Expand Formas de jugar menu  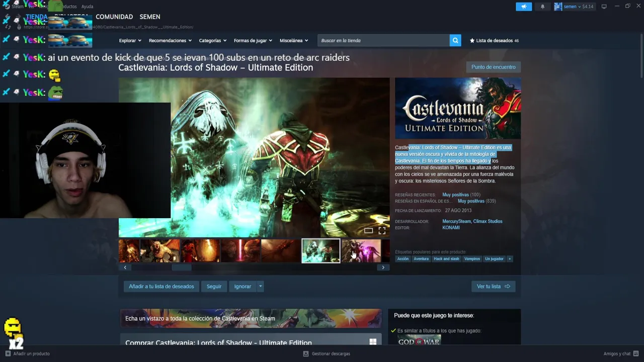coord(253,40)
